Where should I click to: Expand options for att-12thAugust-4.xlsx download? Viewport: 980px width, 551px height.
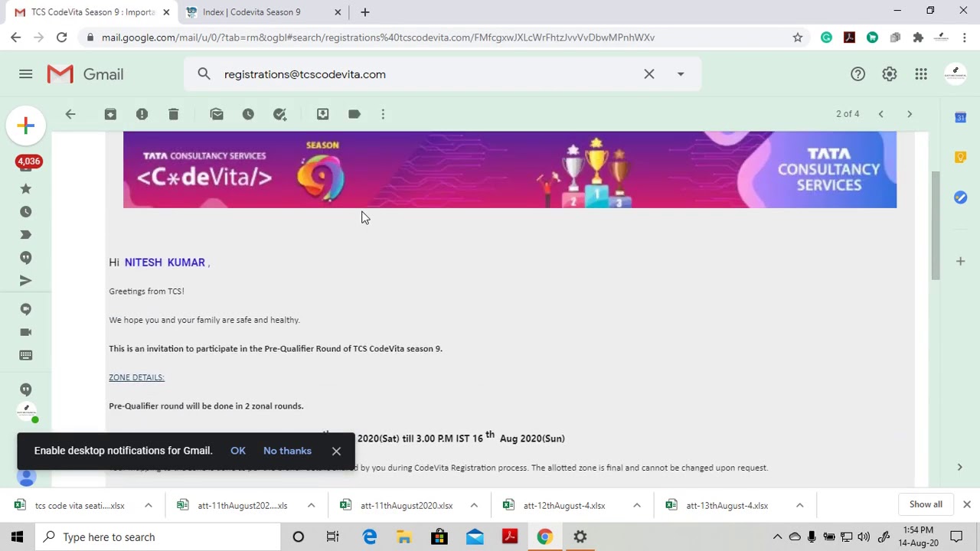click(637, 505)
